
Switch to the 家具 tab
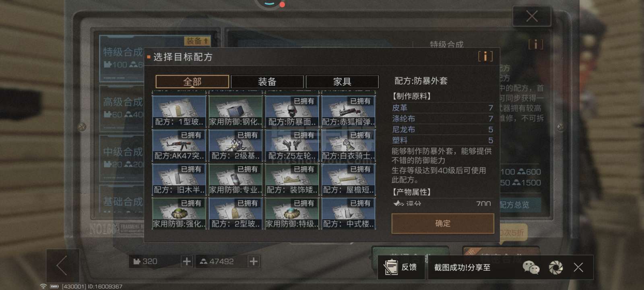342,82
